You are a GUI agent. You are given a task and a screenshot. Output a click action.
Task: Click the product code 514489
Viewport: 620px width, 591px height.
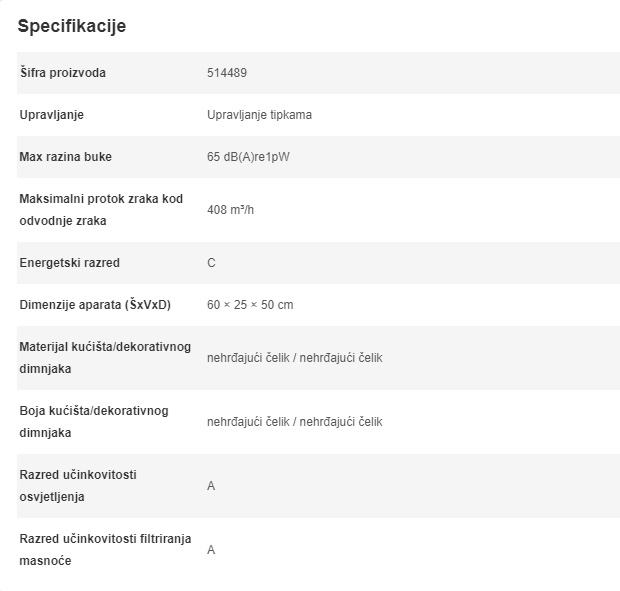[x=227, y=73]
